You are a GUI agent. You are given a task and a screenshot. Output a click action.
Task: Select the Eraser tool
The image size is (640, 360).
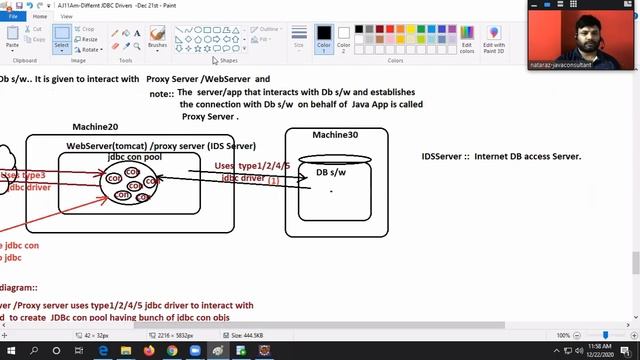tap(115, 46)
